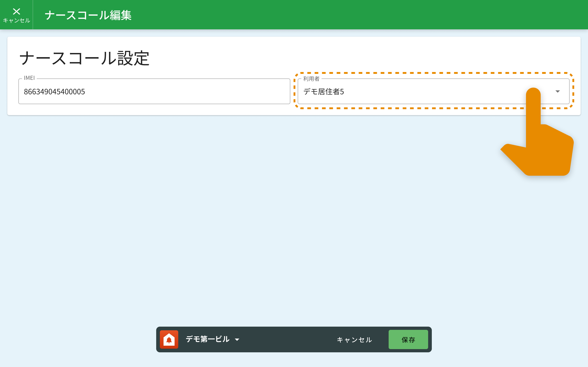The height and width of the screenshot is (367, 588).
Task: Click the X close icon in header
Action: [16, 11]
